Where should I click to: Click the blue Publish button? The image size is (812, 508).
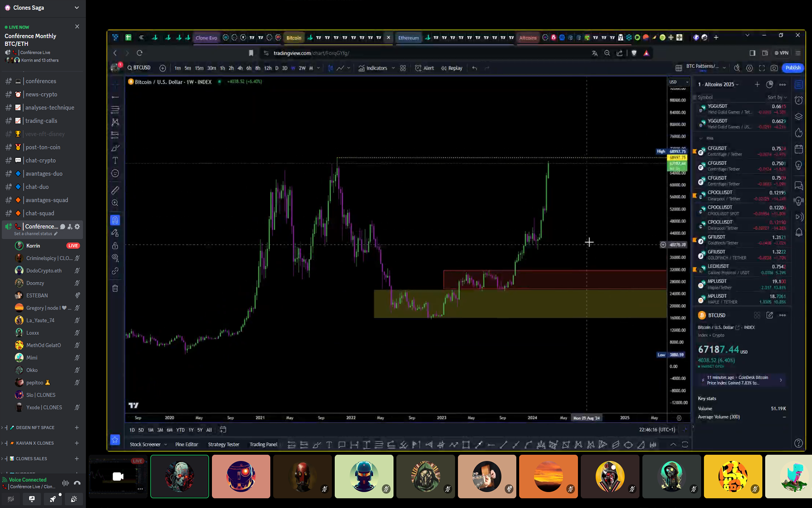click(793, 68)
